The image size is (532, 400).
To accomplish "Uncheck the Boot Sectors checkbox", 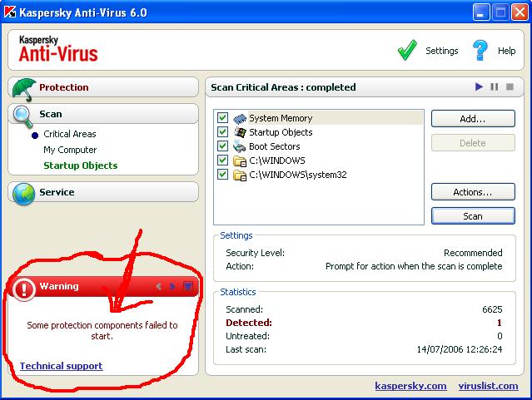I will click(222, 146).
